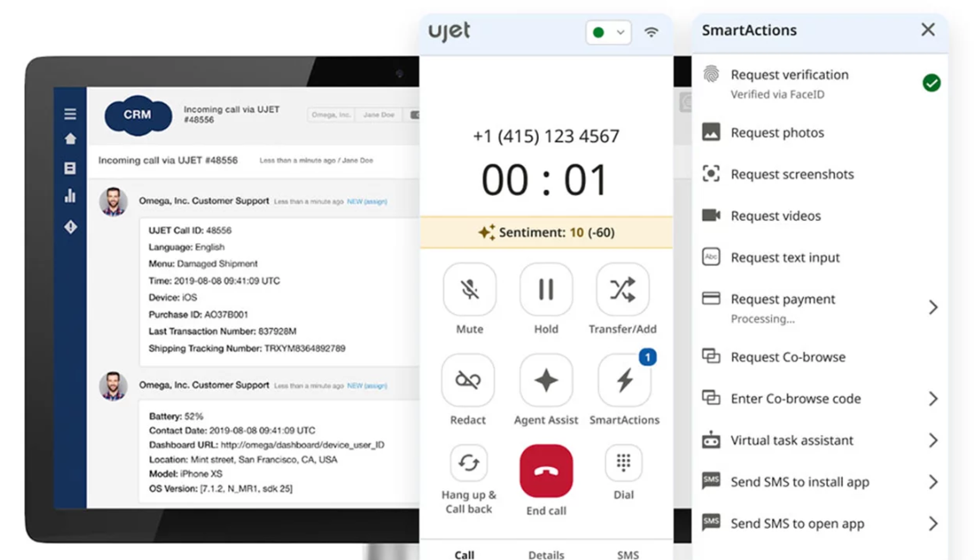980x560 pixels.
Task: Select Enter Co-browse code
Action: (819, 399)
